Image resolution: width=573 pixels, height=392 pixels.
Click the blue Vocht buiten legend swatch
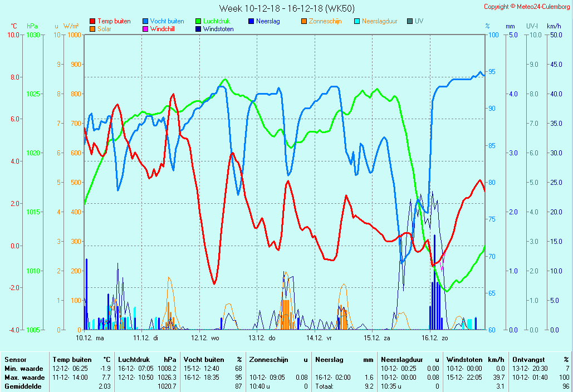145,22
